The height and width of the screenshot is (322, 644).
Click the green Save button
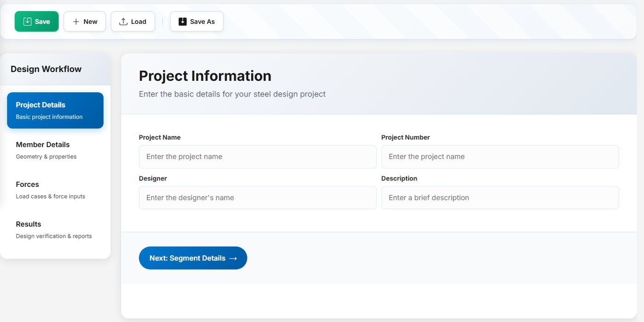pyautogui.click(x=37, y=22)
